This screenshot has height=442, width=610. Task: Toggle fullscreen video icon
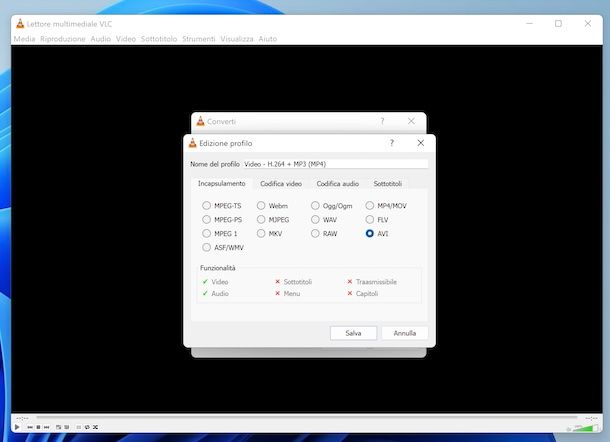coord(58,427)
